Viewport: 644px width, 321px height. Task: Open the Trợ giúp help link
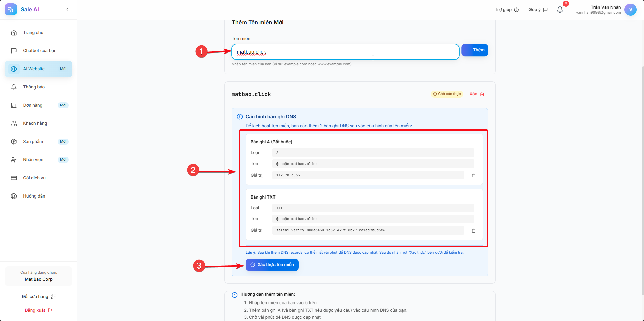point(507,10)
